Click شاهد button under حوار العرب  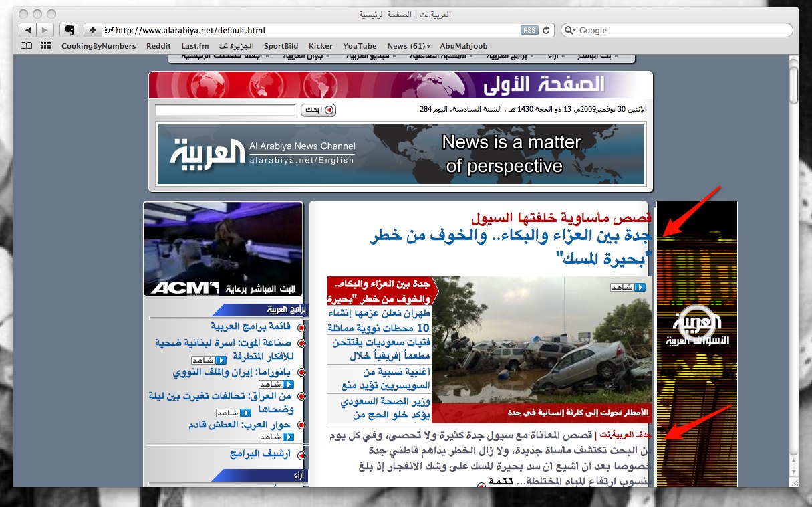point(277,437)
